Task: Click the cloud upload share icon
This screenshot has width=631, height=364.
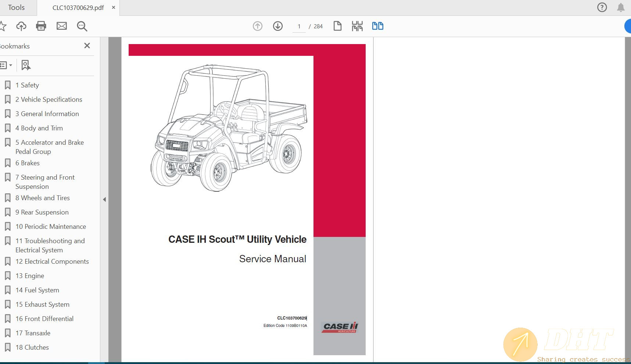Action: (21, 26)
